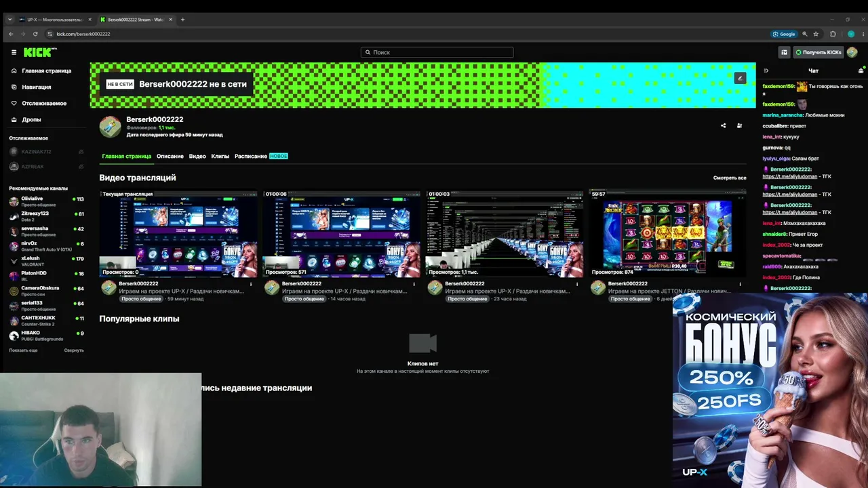Viewport: 868px width, 488px height.
Task: Focus the Поиск search field
Action: [437, 52]
